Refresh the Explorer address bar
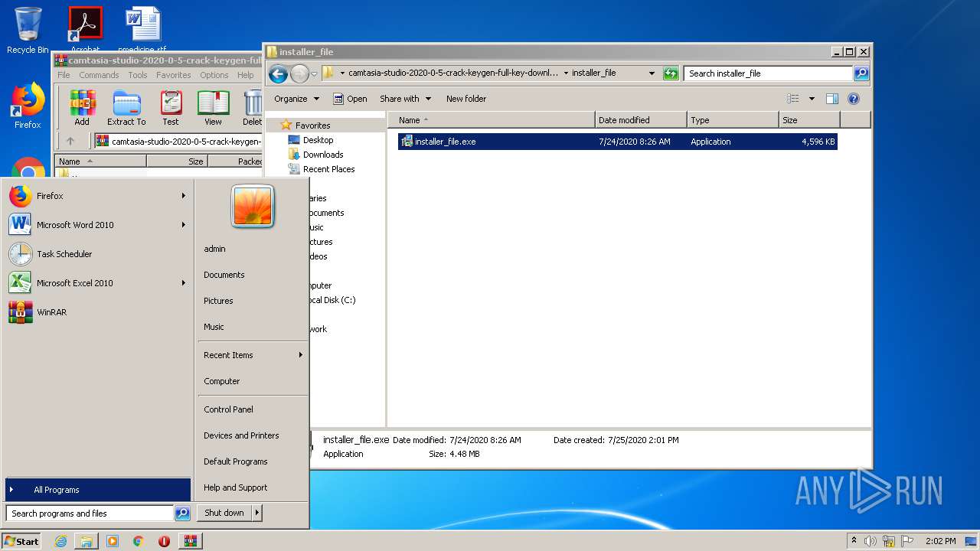The width and height of the screenshot is (980, 551). 671,73
